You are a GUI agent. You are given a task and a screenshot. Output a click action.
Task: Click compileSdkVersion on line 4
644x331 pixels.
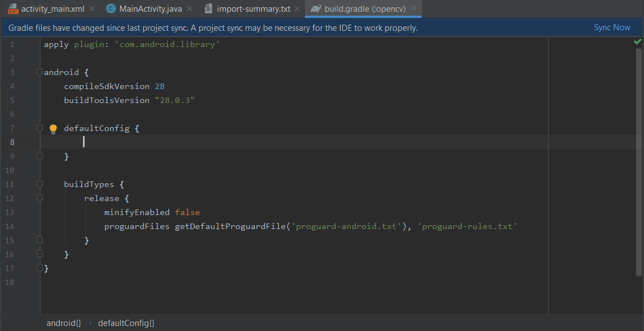tap(107, 87)
